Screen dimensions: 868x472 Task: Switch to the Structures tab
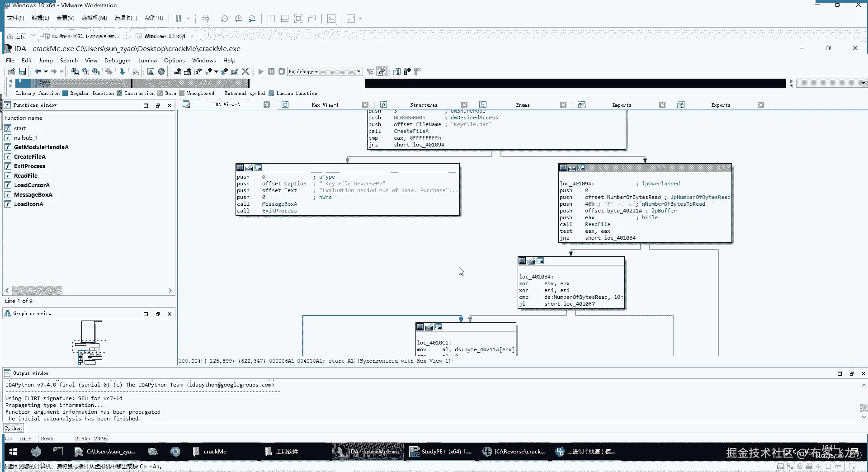(x=424, y=105)
